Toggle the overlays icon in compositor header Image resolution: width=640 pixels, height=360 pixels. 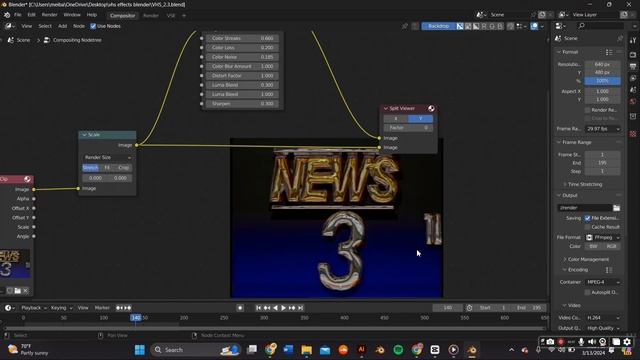534,26
